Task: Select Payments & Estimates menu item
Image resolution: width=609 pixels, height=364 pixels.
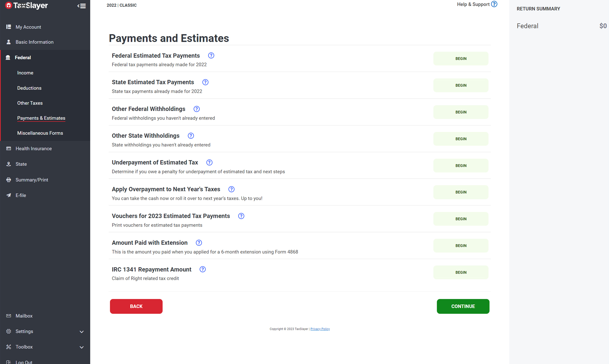Action: (41, 118)
